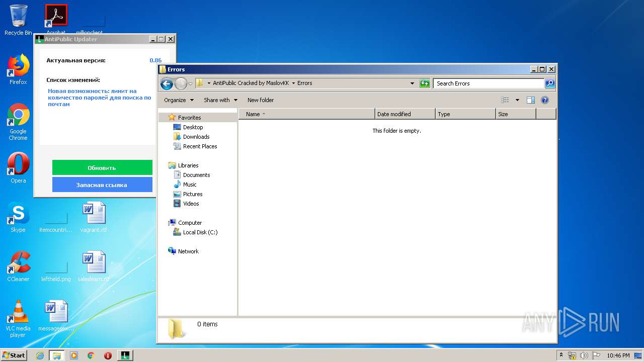Viewport: 644px width, 362px height.
Task: Click the green Обновить button
Action: click(x=102, y=167)
